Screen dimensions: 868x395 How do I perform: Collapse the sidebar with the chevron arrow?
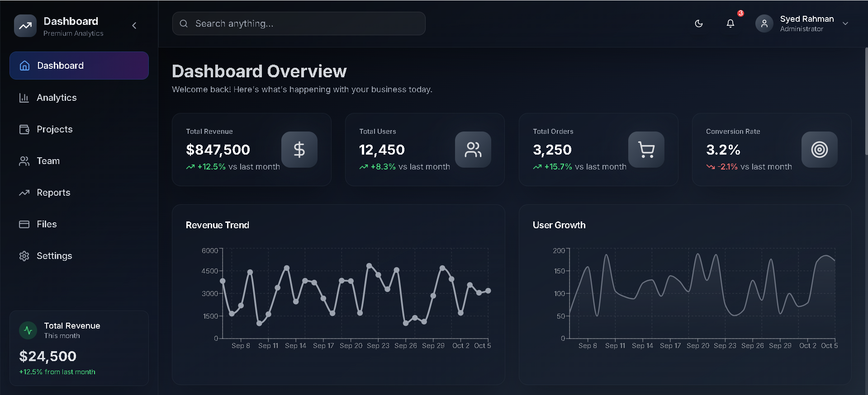click(x=134, y=26)
